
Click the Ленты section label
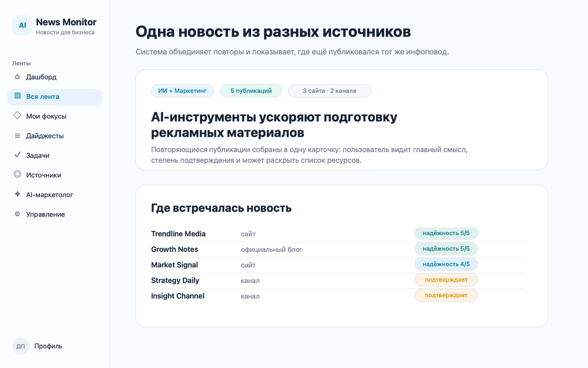coord(21,63)
